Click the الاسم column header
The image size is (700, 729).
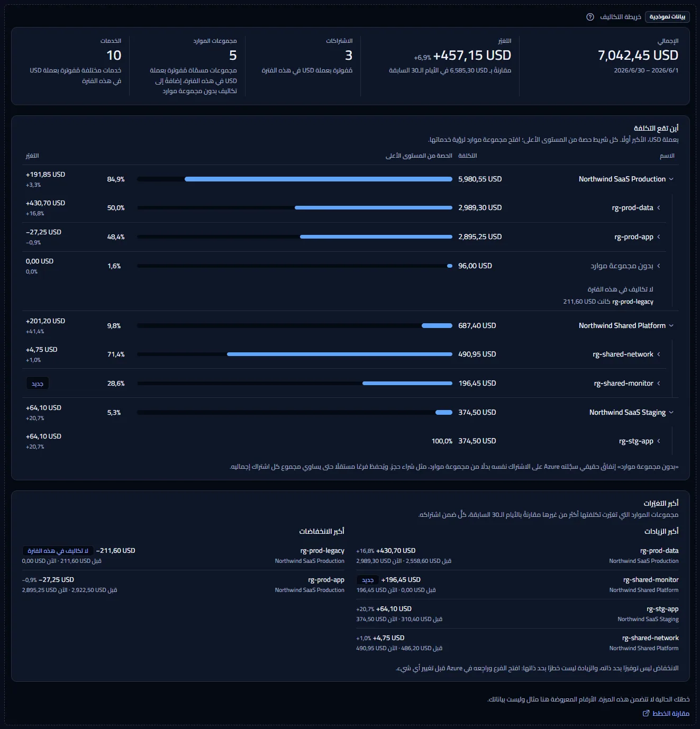(x=667, y=156)
